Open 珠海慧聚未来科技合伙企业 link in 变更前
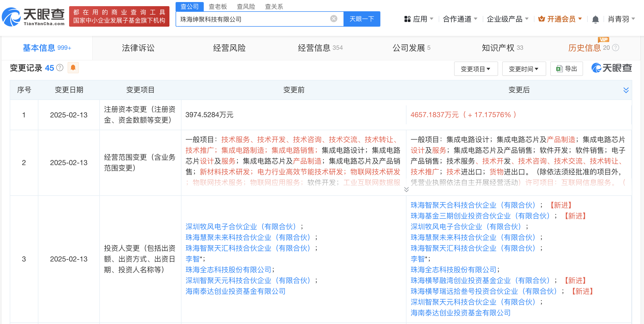The height and width of the screenshot is (324, 644). pyautogui.click(x=248, y=237)
